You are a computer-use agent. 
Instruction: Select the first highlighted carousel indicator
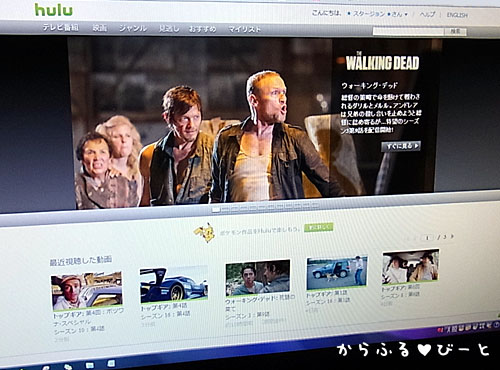(216, 209)
